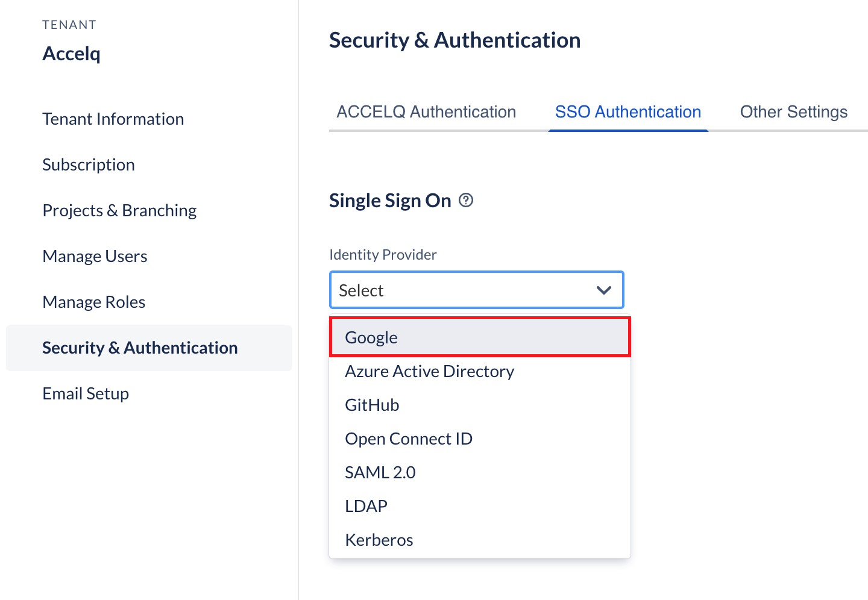Screen dimensions: 868x600
Task: Pick GitHub from the provider list
Action: click(x=480, y=405)
